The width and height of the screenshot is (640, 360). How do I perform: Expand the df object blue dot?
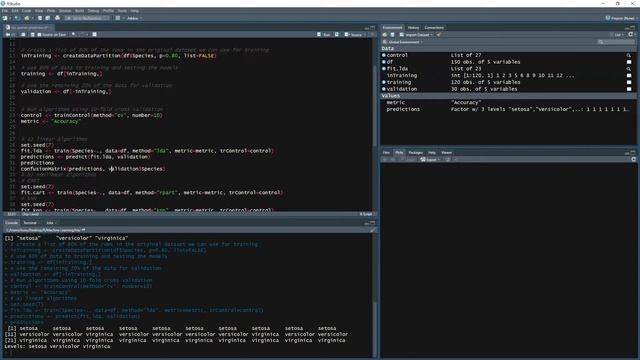384,62
